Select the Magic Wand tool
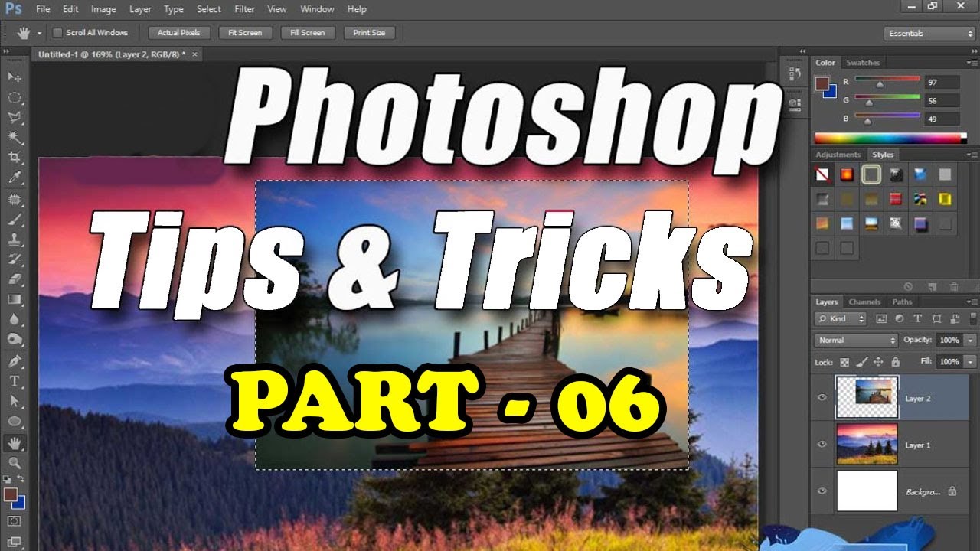 [x=15, y=138]
